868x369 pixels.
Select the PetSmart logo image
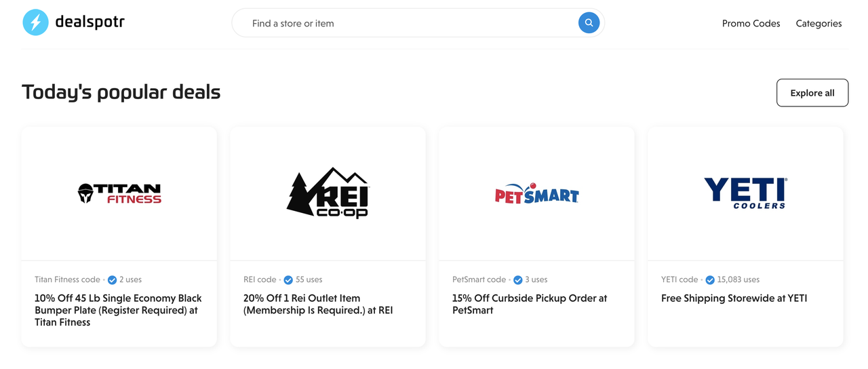click(537, 194)
